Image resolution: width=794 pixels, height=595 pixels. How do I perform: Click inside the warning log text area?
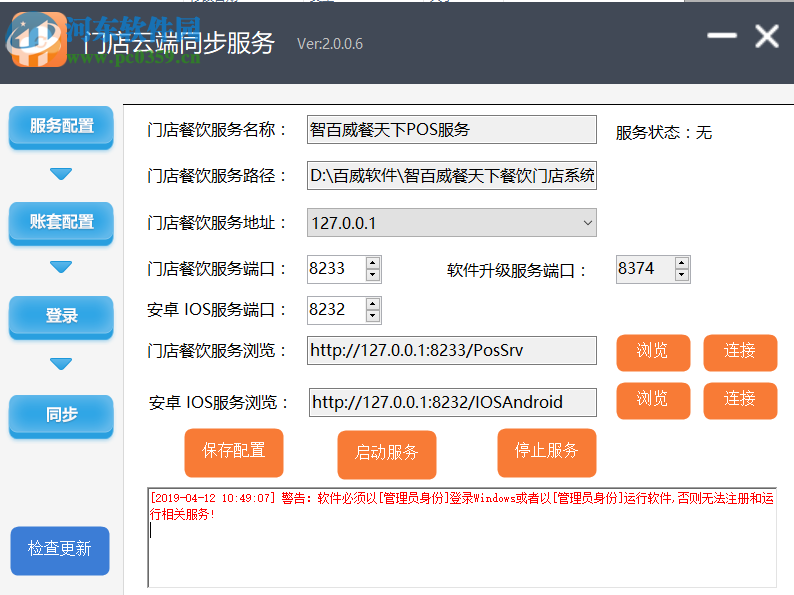pyautogui.click(x=462, y=538)
